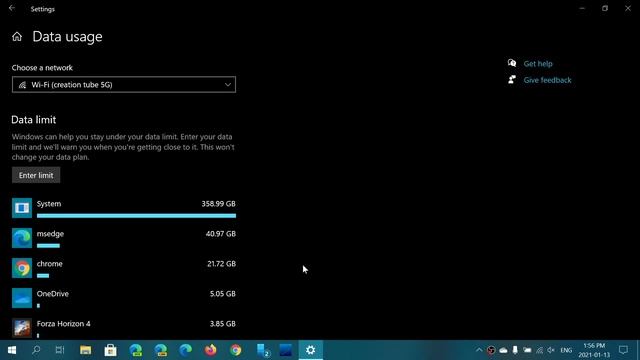The image size is (640, 360).
Task: Open the Wi-Fi network tray icon
Action: tap(540, 350)
